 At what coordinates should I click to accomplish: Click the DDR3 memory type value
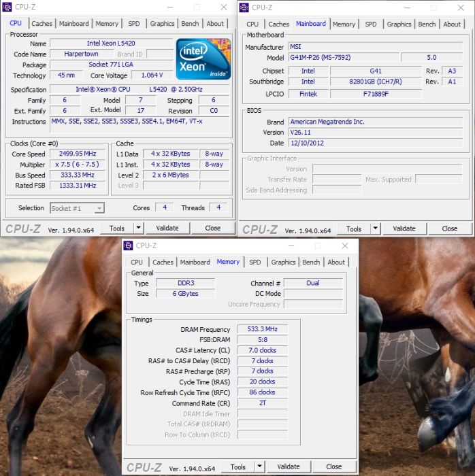click(186, 284)
